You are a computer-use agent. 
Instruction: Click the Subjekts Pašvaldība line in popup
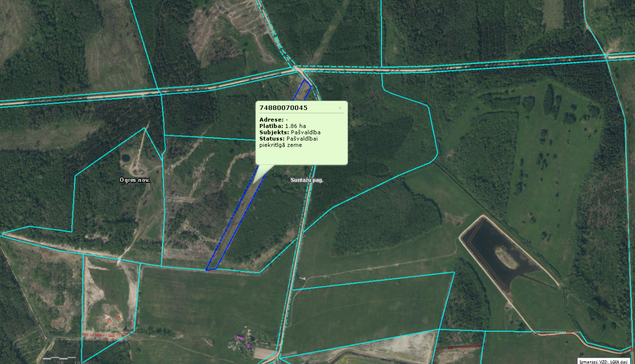coord(290,132)
